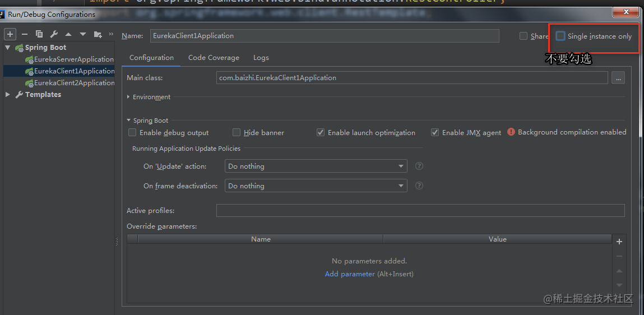644x315 pixels.
Task: Open help for 'Update' action policy
Action: tap(419, 166)
